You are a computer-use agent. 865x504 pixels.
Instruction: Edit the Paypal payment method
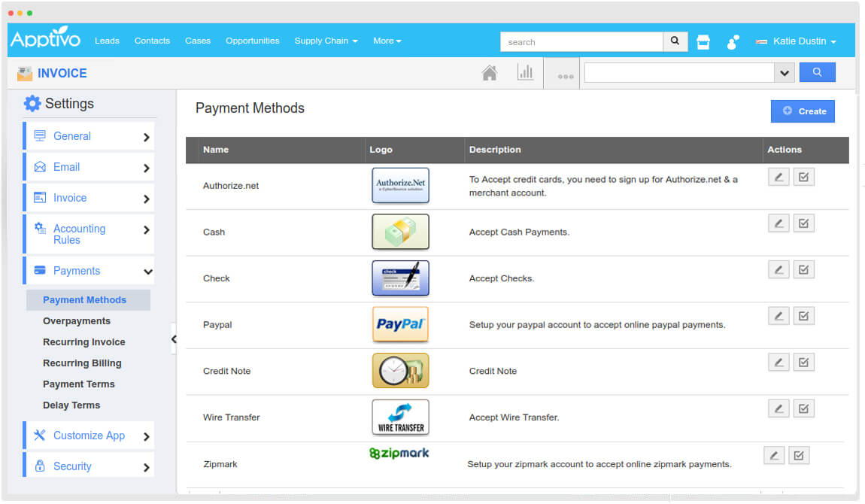pos(778,315)
